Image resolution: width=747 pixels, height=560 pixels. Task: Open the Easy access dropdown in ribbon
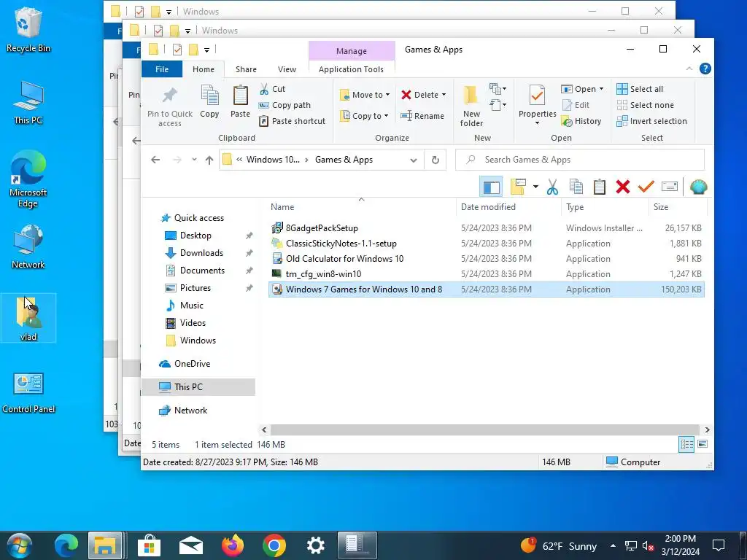pos(498,105)
